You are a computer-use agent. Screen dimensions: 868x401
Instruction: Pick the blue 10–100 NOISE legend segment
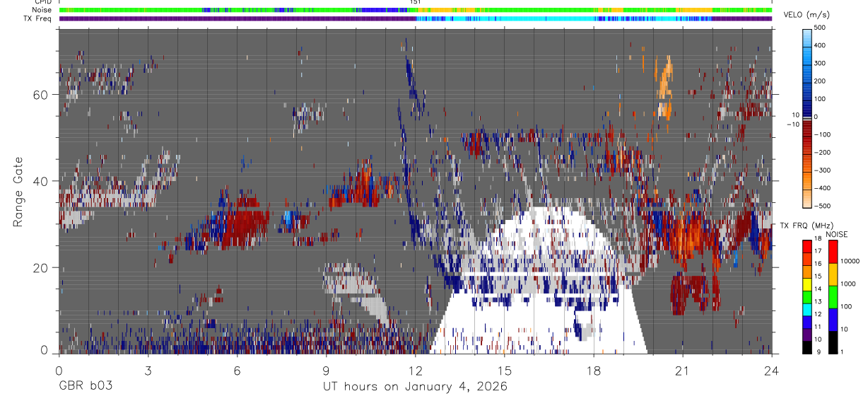tap(832, 320)
